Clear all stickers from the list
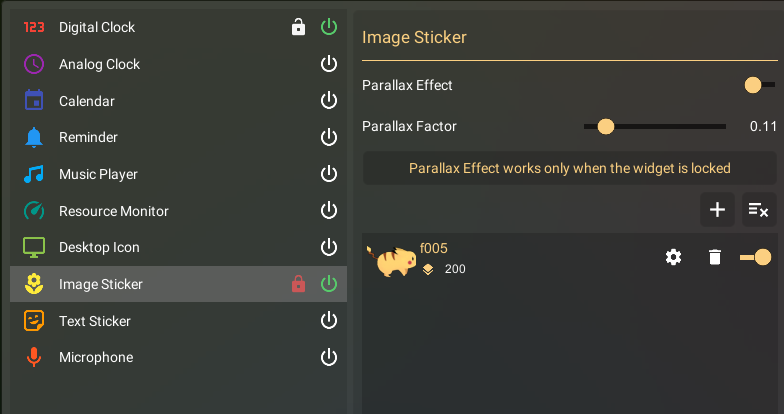Screen dimensions: 784x414 [759, 209]
